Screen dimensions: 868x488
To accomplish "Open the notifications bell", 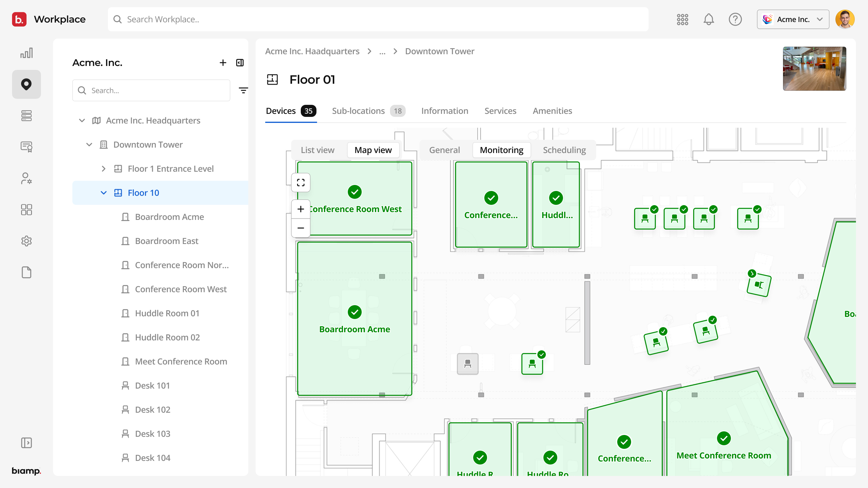I will pos(709,19).
